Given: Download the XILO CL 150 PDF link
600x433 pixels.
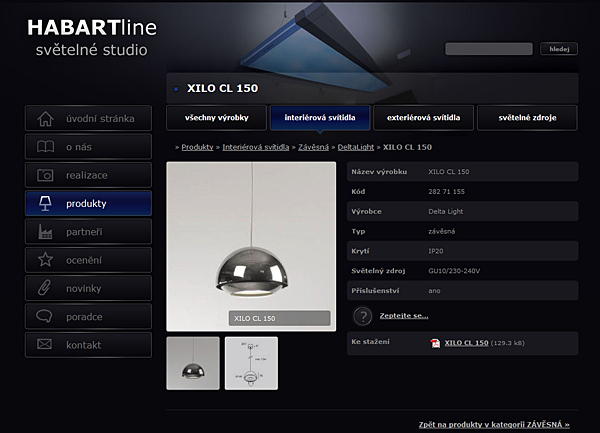Looking at the screenshot, I should [466, 343].
